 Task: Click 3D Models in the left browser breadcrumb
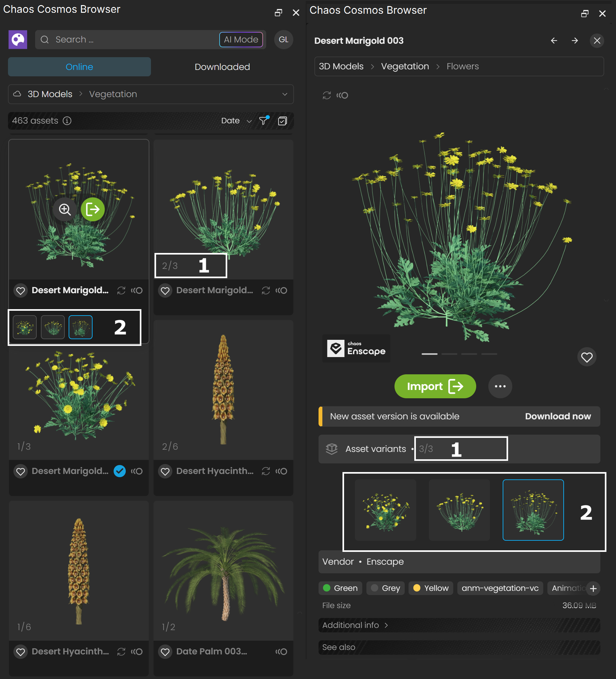pos(50,94)
